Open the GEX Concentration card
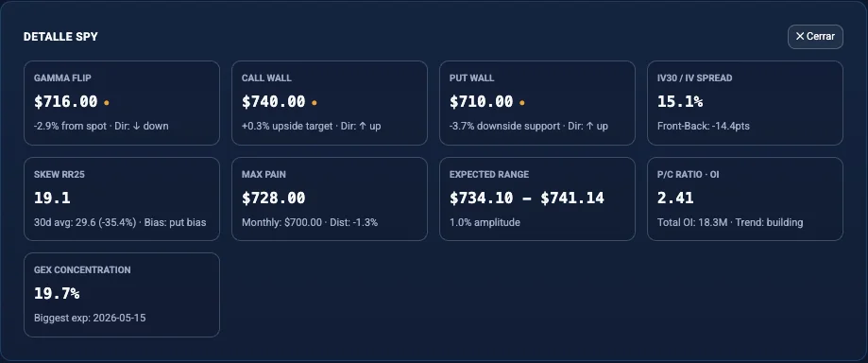This screenshot has width=868, height=363. (122, 295)
